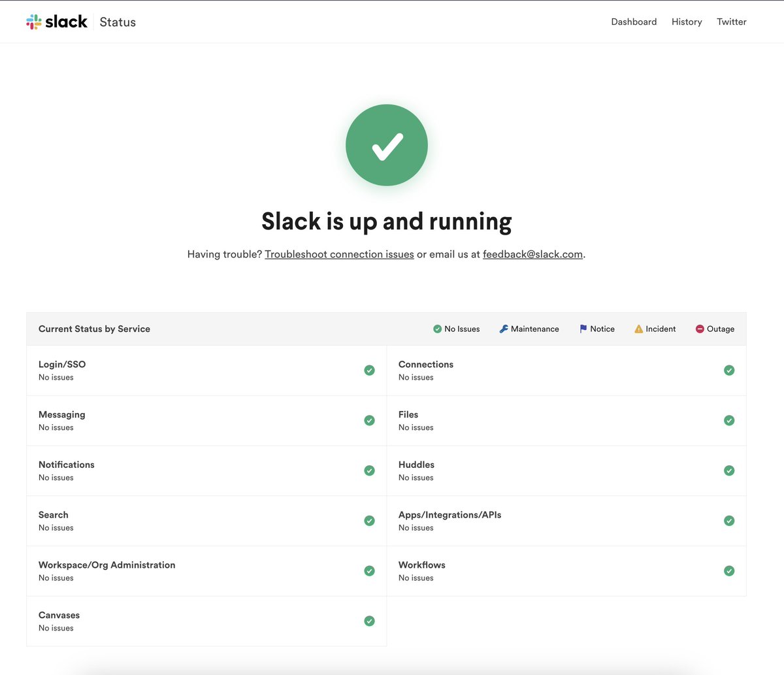Follow the Troubleshoot connection issues link
The width and height of the screenshot is (784, 675).
(339, 254)
